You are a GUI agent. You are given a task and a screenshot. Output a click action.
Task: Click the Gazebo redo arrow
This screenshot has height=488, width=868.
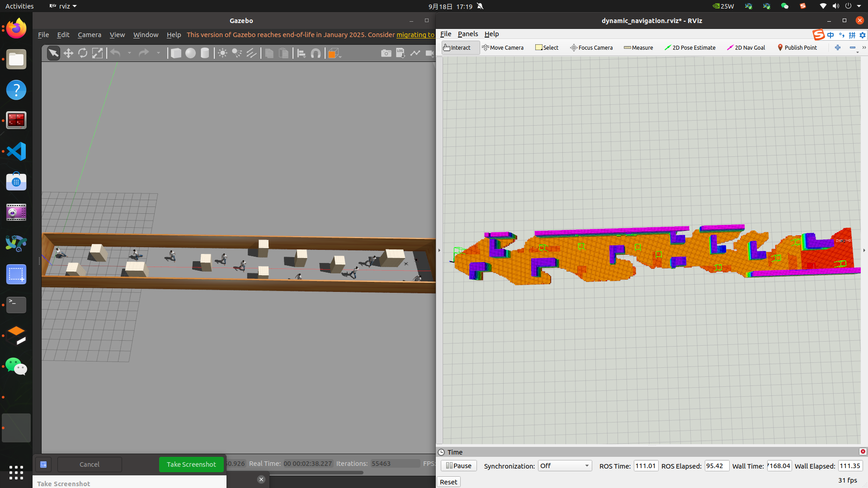[x=144, y=53]
